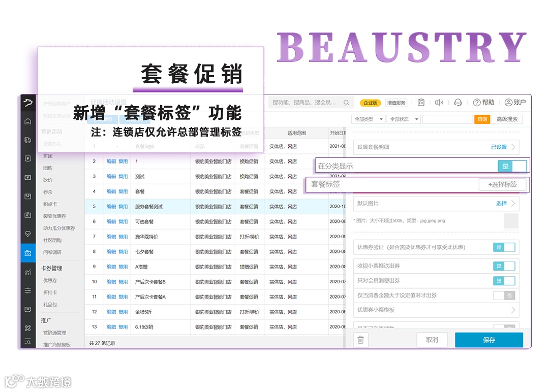
Task: Click the diamond sidebar icon
Action: pyautogui.click(x=27, y=234)
